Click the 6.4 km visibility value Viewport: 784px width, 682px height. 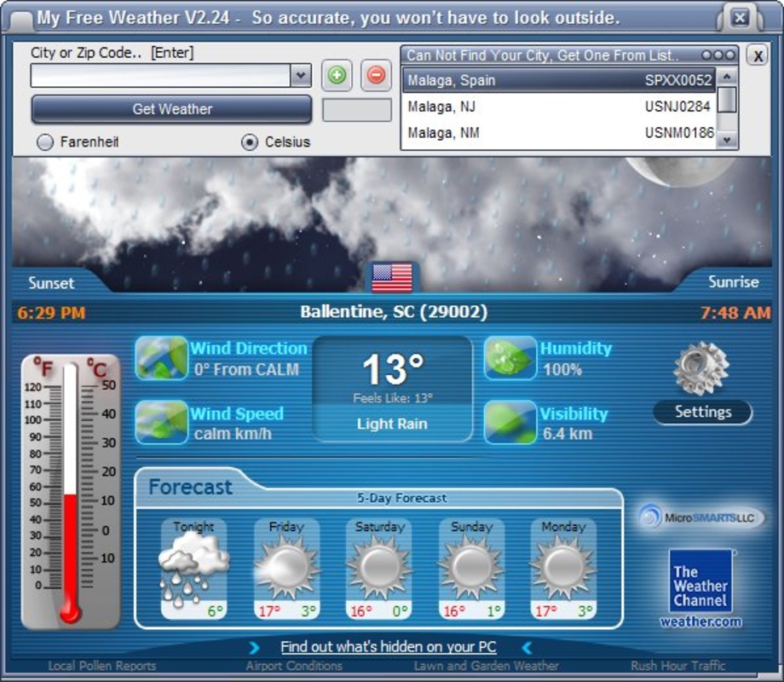(x=568, y=434)
